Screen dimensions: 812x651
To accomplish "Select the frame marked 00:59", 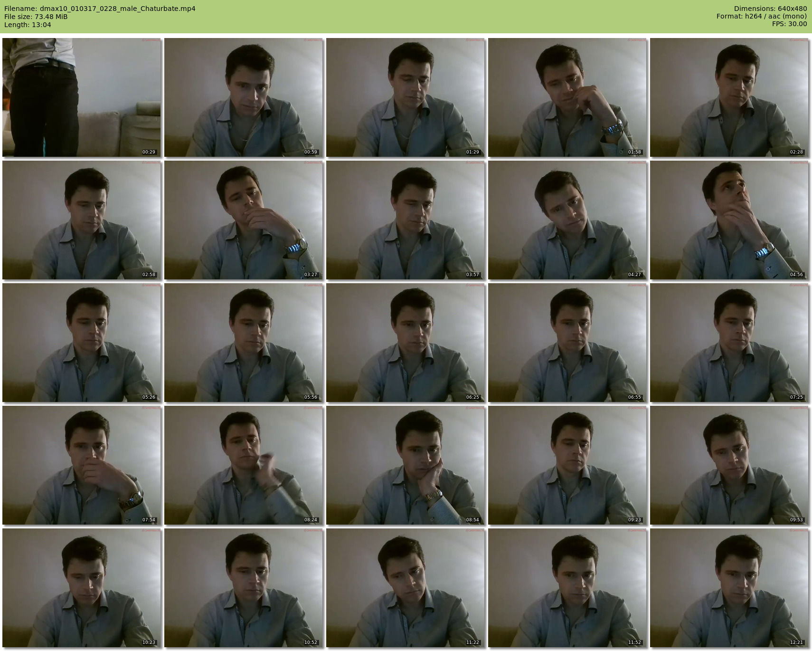I will pos(243,97).
